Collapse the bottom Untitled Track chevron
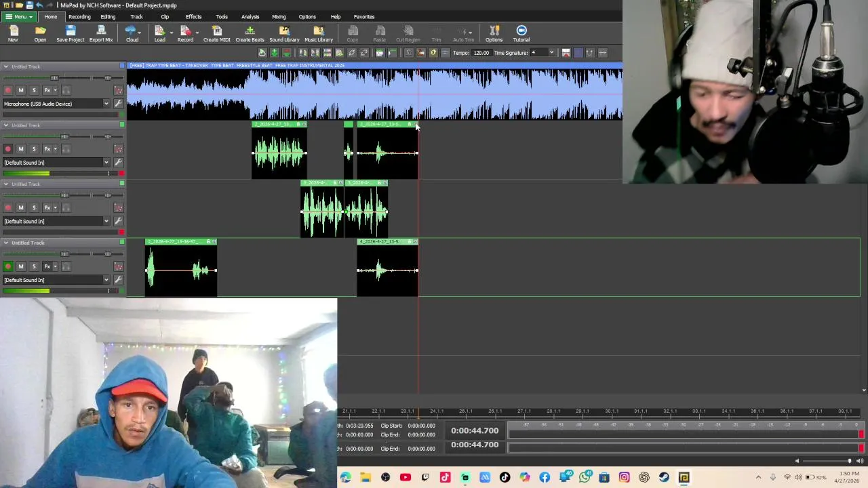 tap(5, 243)
